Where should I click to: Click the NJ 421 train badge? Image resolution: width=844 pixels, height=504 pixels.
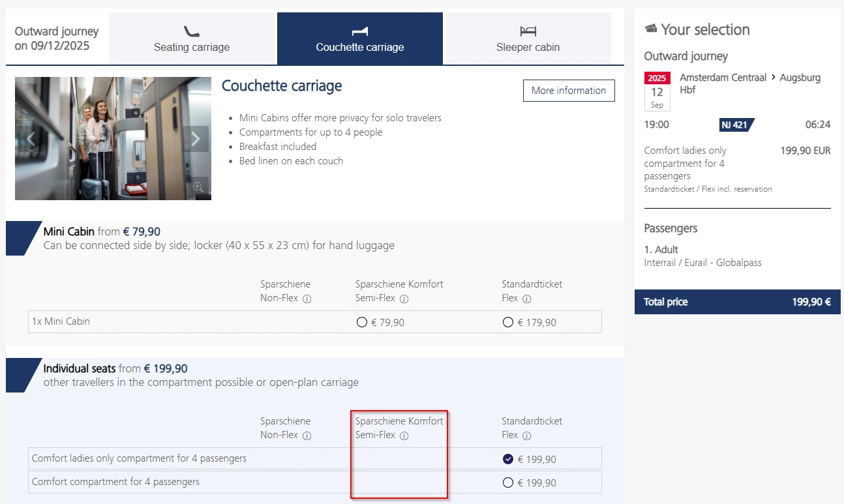736,125
